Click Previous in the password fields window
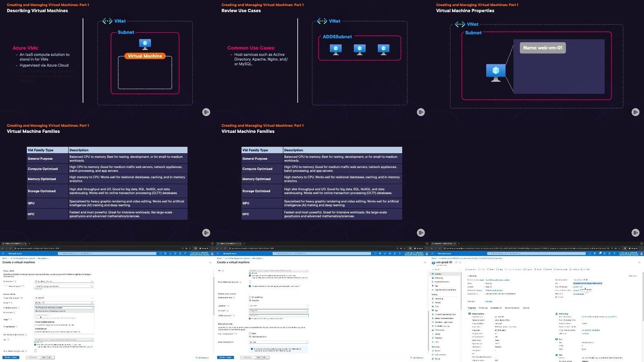Image resolution: width=644 pixels, height=362 pixels. (x=247, y=357)
